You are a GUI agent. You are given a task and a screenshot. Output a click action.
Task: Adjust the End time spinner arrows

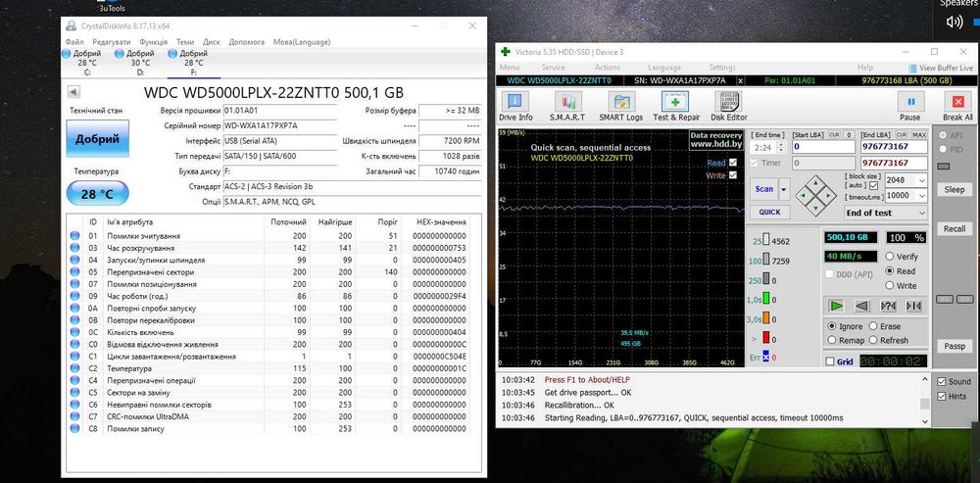[779, 148]
